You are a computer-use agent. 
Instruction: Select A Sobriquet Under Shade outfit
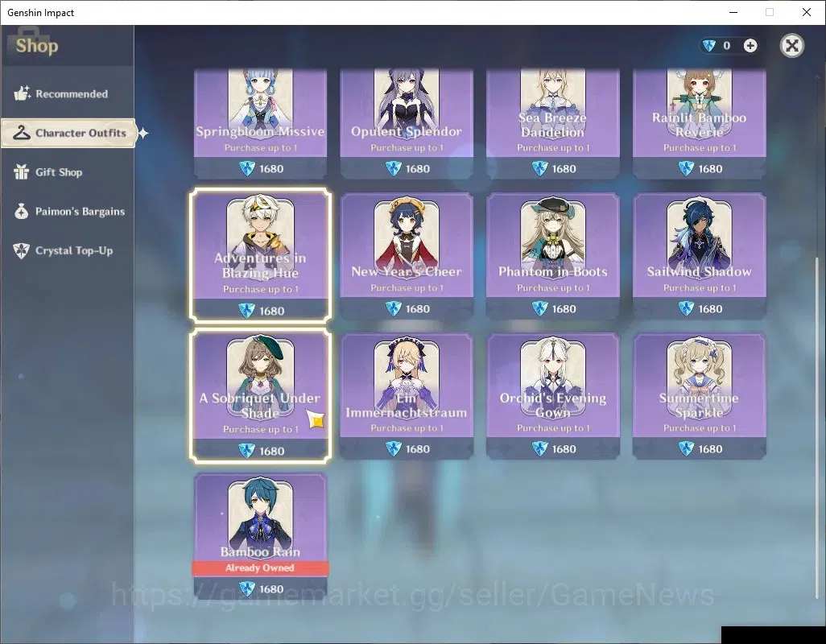[260, 395]
